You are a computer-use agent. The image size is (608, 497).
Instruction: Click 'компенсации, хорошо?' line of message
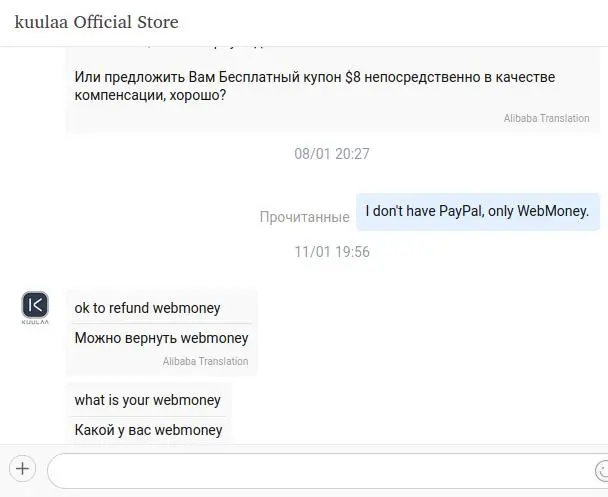pos(150,95)
